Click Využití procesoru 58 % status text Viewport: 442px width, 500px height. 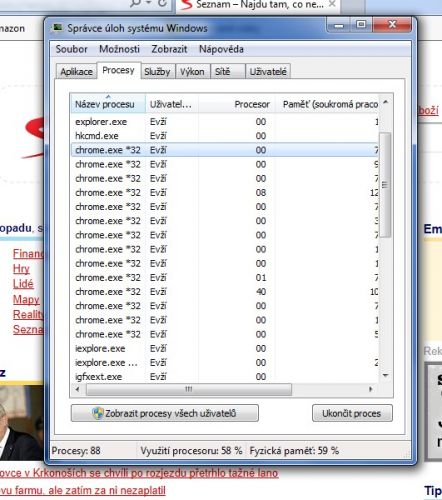tap(191, 451)
